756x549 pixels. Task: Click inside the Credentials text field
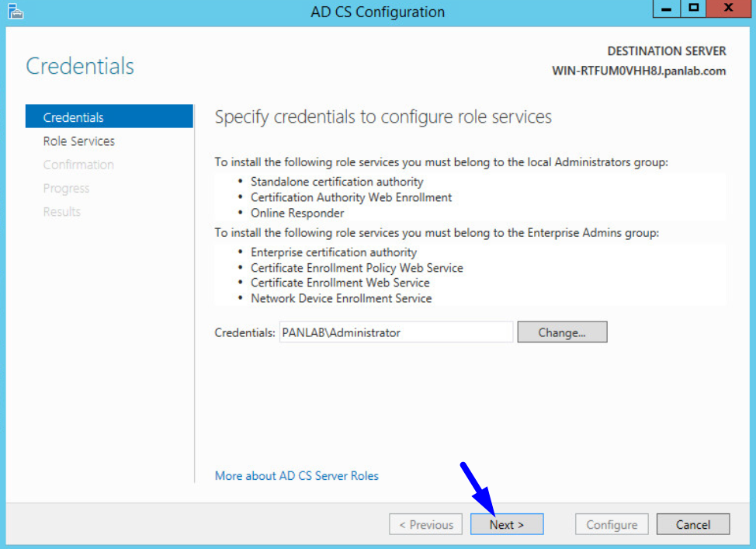pyautogui.click(x=396, y=332)
